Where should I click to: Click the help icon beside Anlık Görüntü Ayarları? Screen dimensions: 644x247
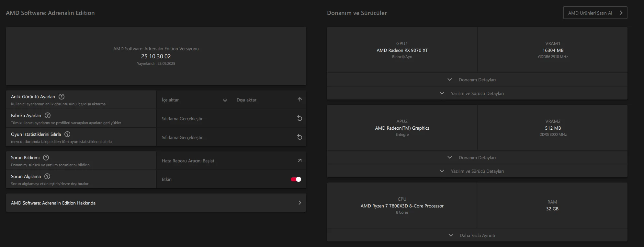(x=62, y=97)
